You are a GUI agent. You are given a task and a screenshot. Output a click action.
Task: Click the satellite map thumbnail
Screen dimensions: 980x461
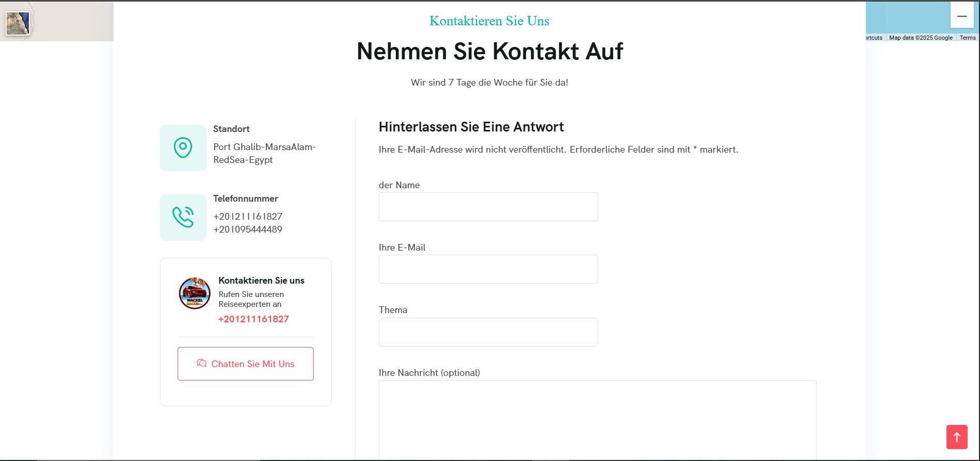point(18,23)
